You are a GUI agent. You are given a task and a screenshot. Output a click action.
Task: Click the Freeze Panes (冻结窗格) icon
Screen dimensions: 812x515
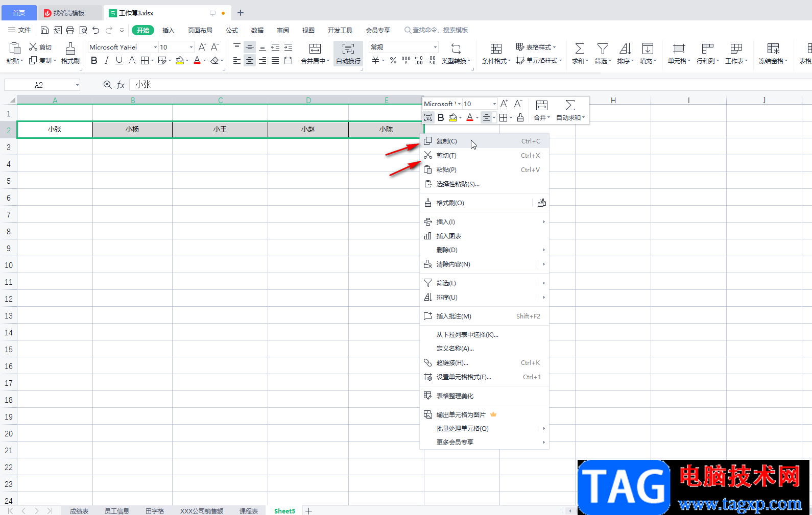[x=773, y=48]
